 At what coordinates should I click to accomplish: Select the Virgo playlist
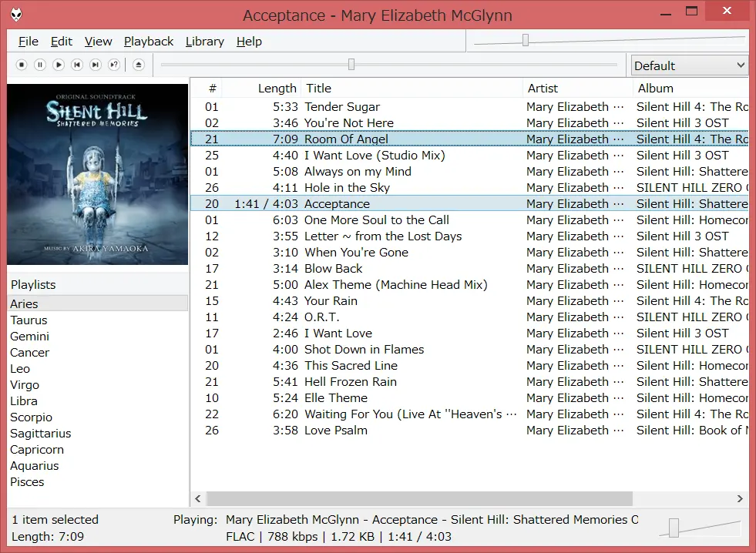pos(98,385)
